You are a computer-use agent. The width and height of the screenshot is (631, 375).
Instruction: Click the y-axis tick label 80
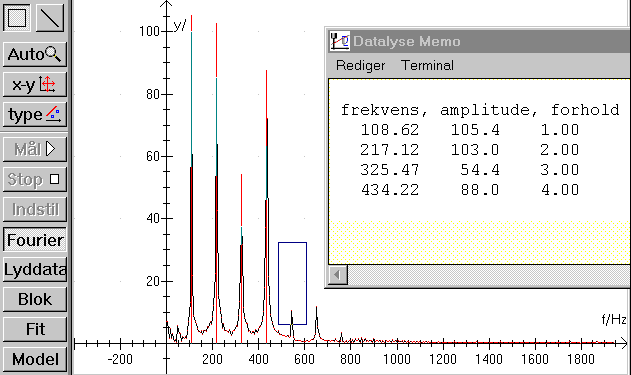point(153,94)
